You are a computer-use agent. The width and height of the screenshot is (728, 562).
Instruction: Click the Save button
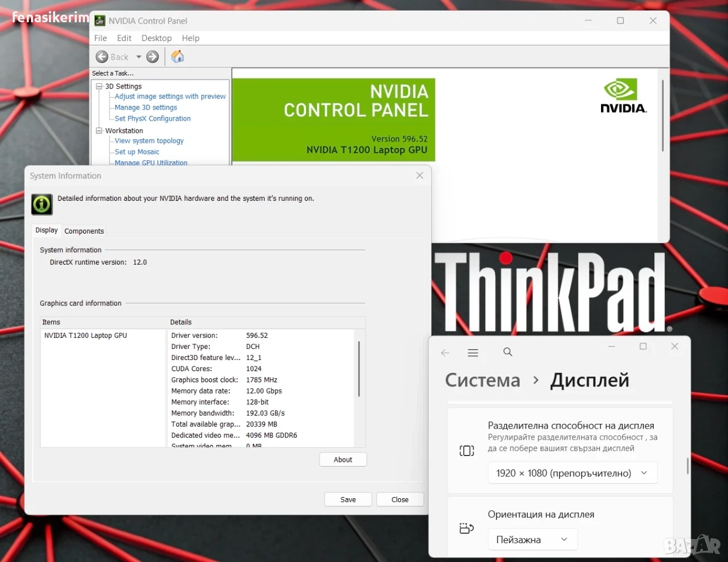(348, 499)
